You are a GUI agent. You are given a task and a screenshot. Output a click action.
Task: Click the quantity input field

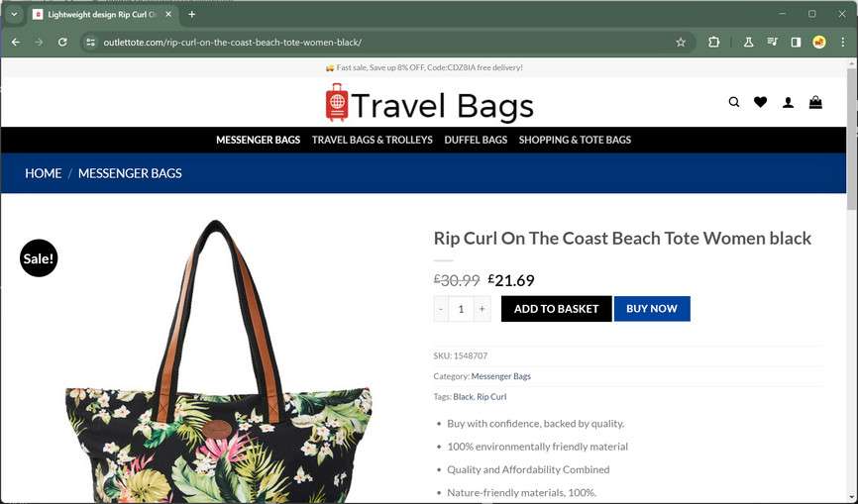(462, 309)
